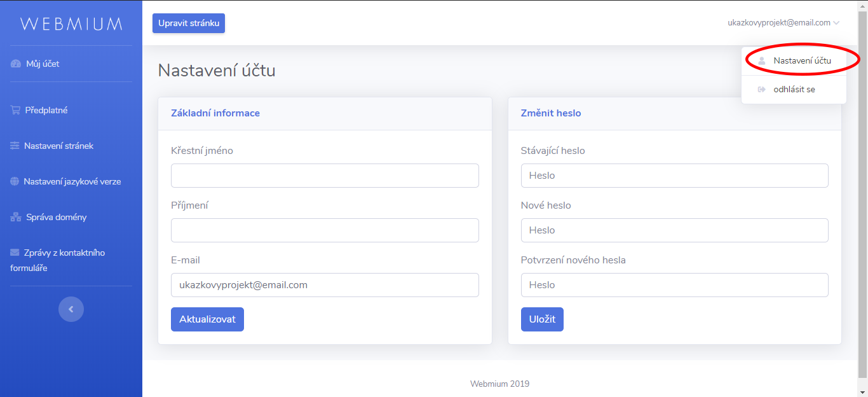Click the globe icon for language settings
This screenshot has width=868, height=397.
tap(15, 181)
